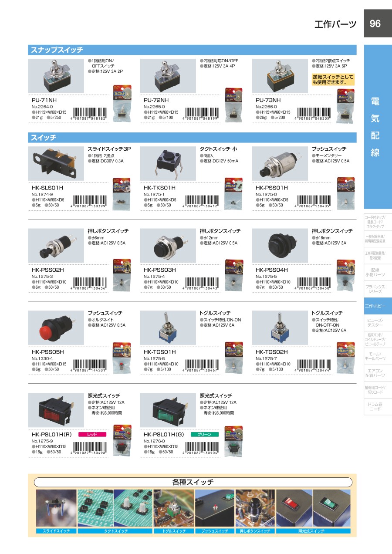Open the HK-TKS01H tact switch photo
Screen dimensions: 392x554
[x=168, y=163]
